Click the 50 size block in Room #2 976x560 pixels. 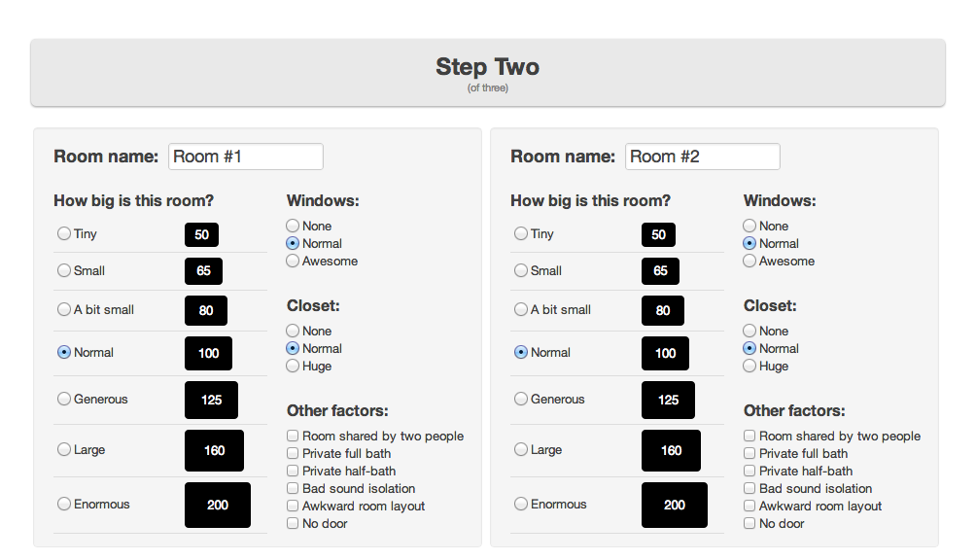tap(658, 235)
